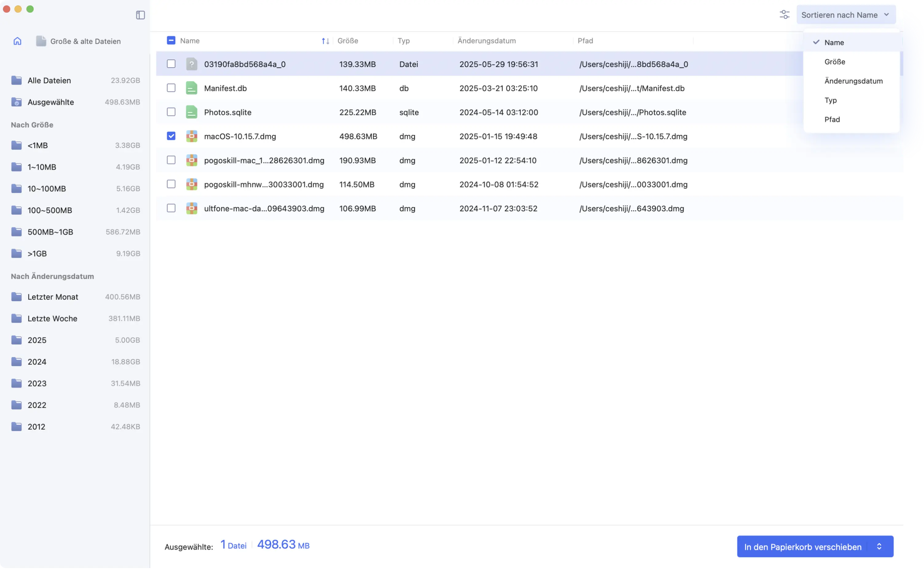
Task: Click the >1GB folder icon
Action: point(17,253)
